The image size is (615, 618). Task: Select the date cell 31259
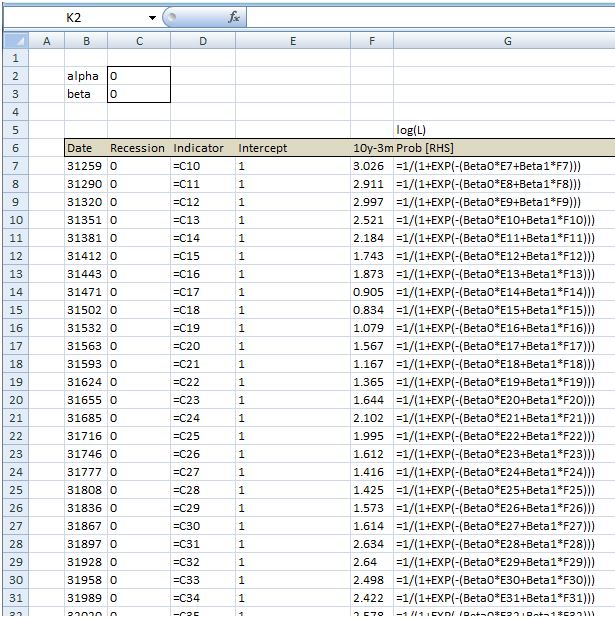[86, 166]
